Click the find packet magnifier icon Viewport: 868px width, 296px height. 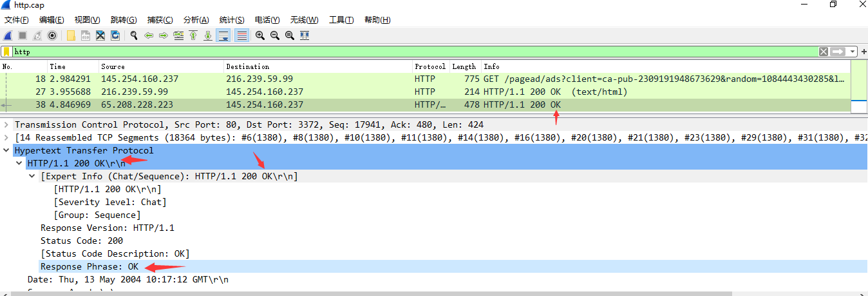(x=133, y=35)
